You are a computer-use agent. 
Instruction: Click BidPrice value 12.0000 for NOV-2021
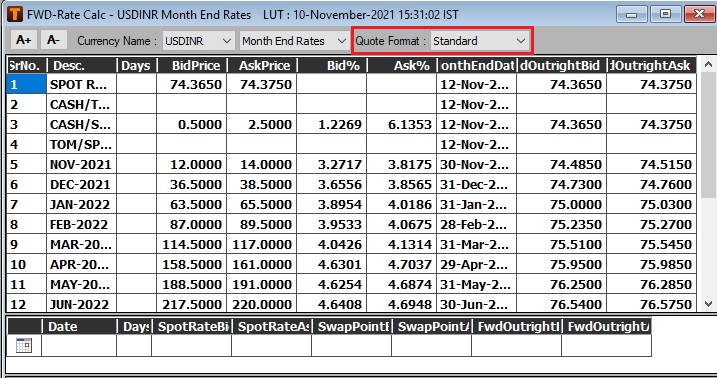pos(192,164)
